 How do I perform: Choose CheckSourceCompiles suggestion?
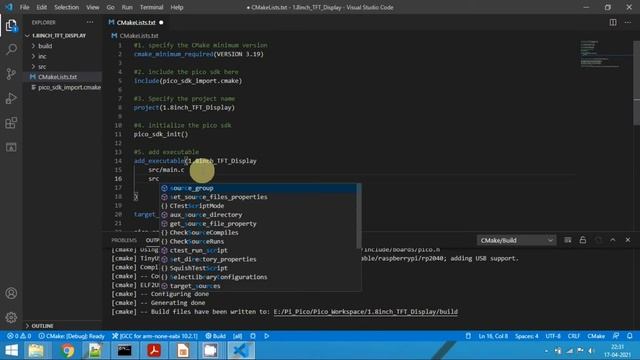click(258, 233)
